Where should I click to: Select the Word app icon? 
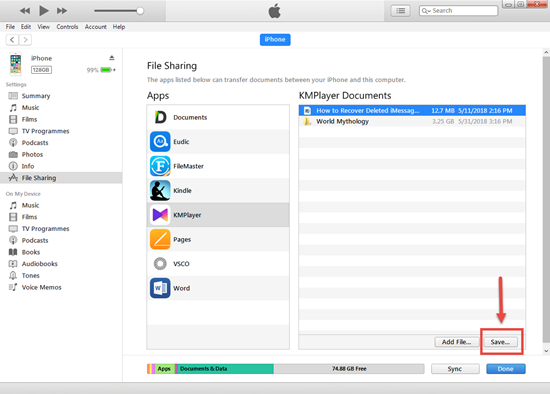tap(160, 288)
